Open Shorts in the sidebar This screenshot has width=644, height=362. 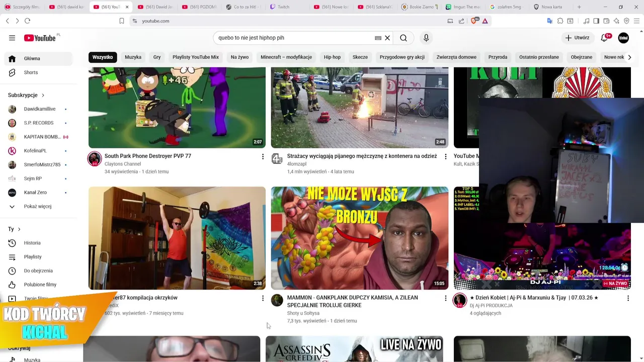click(38, 72)
